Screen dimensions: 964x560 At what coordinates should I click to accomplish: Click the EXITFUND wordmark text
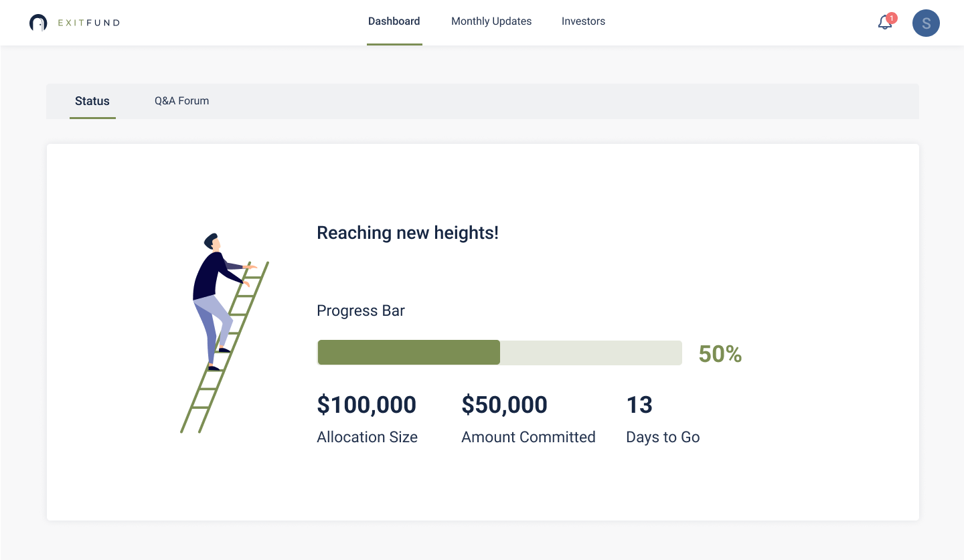pyautogui.click(x=89, y=23)
